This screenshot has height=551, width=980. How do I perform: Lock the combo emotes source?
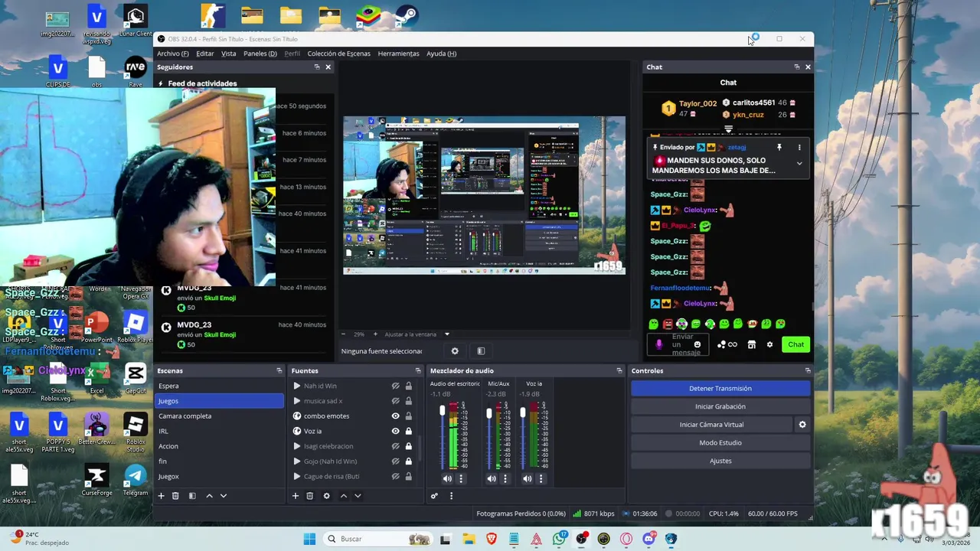[408, 416]
